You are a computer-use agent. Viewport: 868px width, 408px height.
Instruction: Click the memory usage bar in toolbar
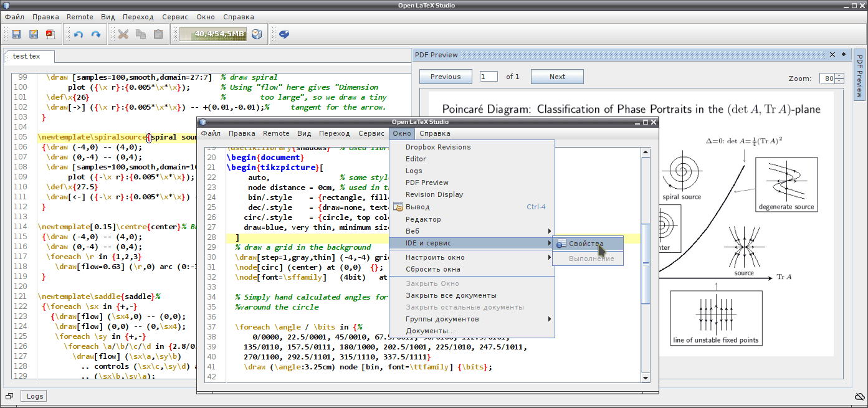click(x=213, y=34)
